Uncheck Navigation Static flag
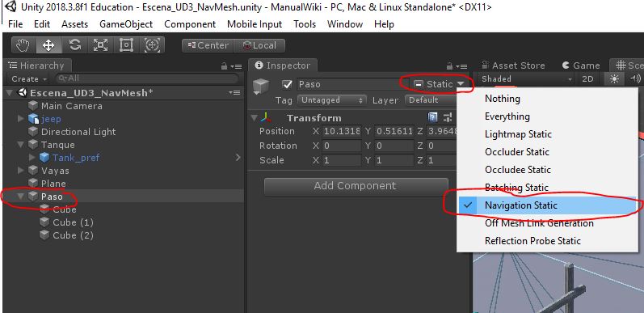The width and height of the screenshot is (644, 313). [x=547, y=205]
